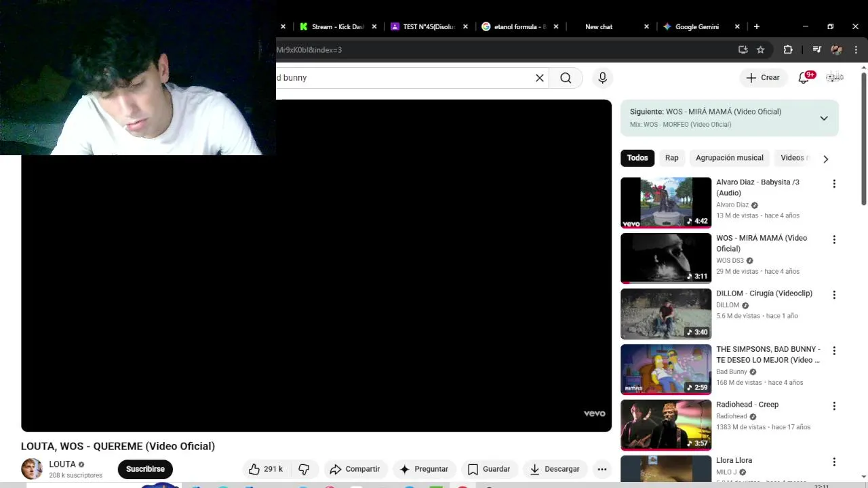Open options menu for TE DESEO LO MEJOR
The width and height of the screenshot is (868, 488).
point(834,350)
